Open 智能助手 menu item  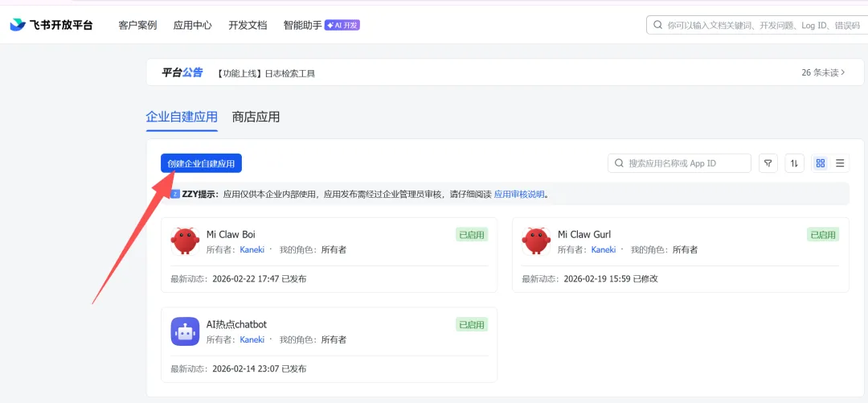[302, 25]
